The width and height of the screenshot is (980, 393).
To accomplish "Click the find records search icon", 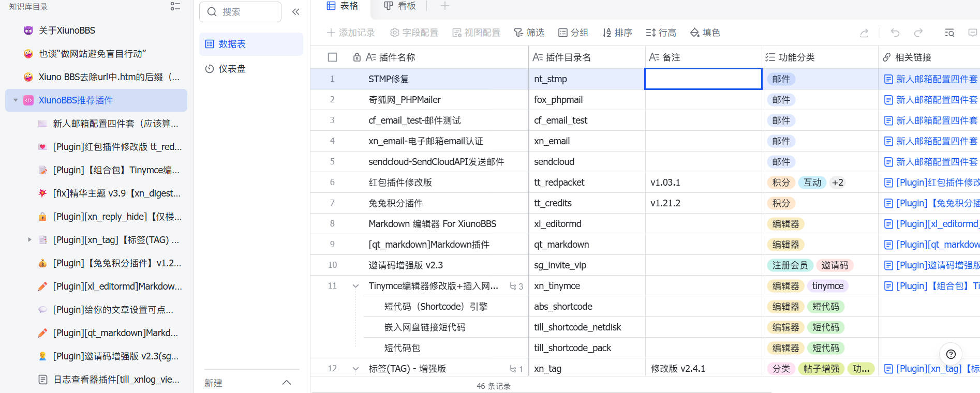I will click(x=949, y=33).
